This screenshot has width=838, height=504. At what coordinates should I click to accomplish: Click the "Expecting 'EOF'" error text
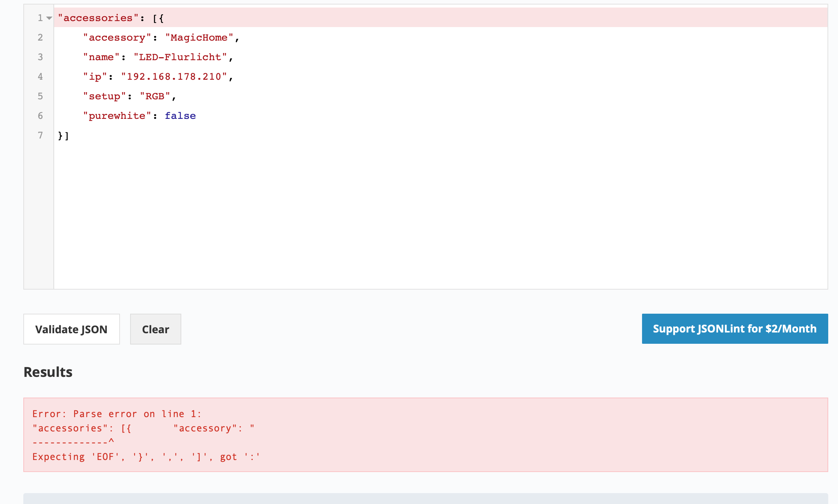coord(146,457)
